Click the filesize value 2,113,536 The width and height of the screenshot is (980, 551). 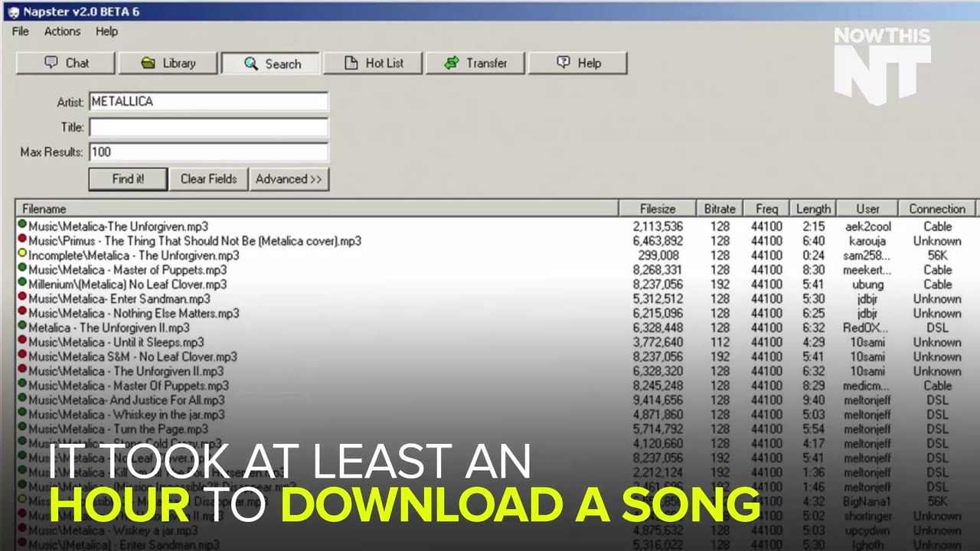[x=658, y=227]
